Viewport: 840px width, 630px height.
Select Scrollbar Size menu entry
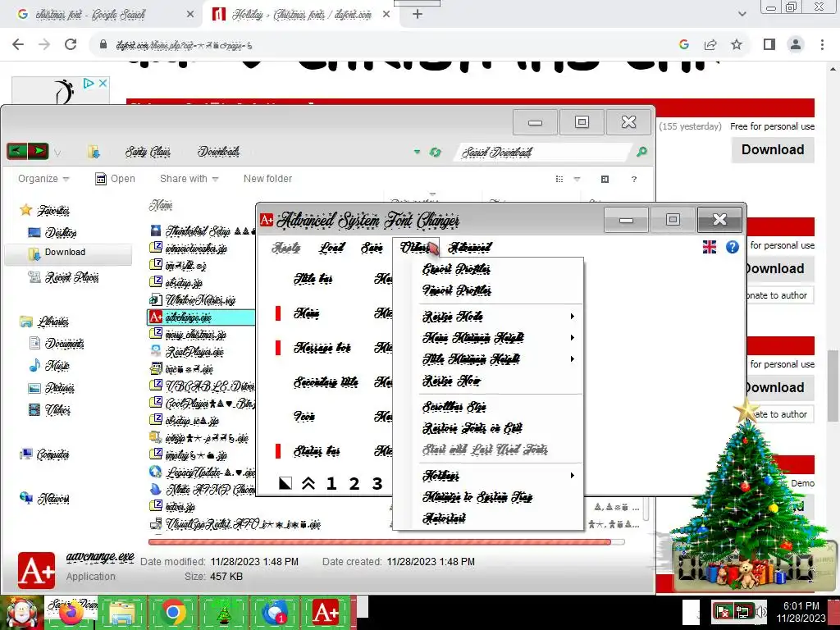click(454, 407)
